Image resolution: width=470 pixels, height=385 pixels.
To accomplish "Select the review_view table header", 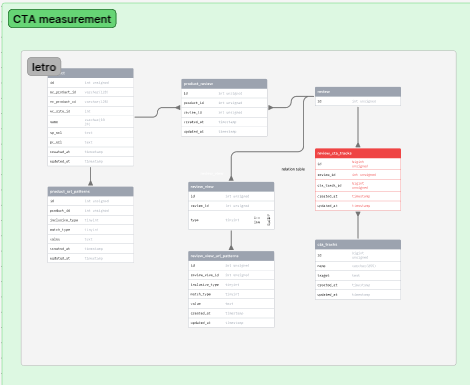I will (x=231, y=187).
